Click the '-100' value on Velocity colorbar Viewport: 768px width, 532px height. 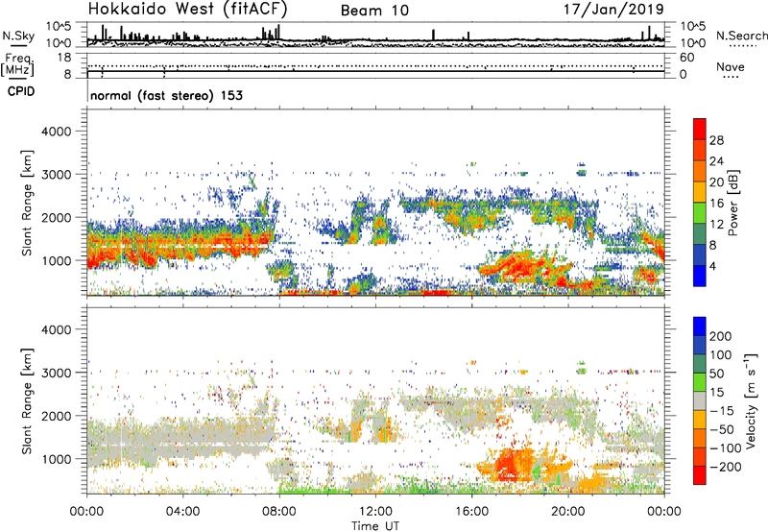click(x=726, y=447)
